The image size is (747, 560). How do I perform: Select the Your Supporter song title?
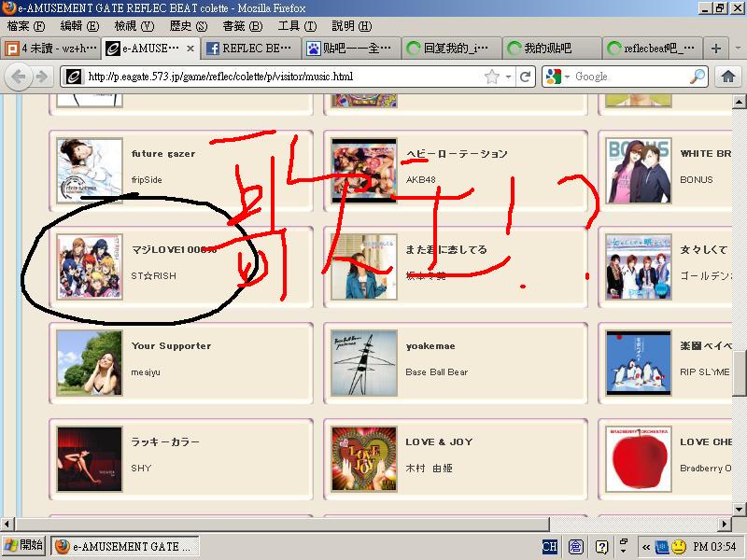[171, 346]
